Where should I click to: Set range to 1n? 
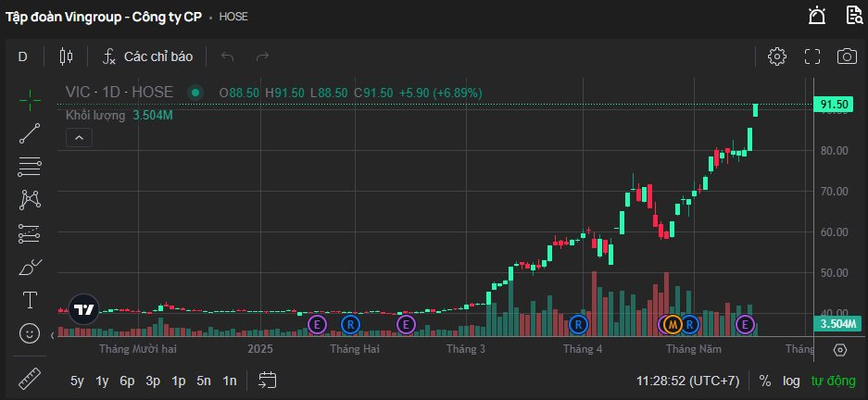click(229, 381)
